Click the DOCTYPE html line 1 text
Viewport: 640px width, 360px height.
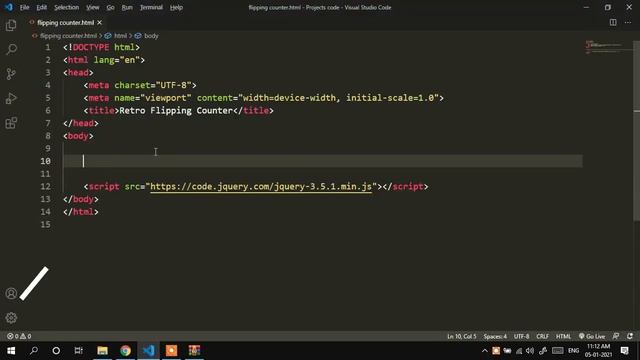[x=102, y=47]
